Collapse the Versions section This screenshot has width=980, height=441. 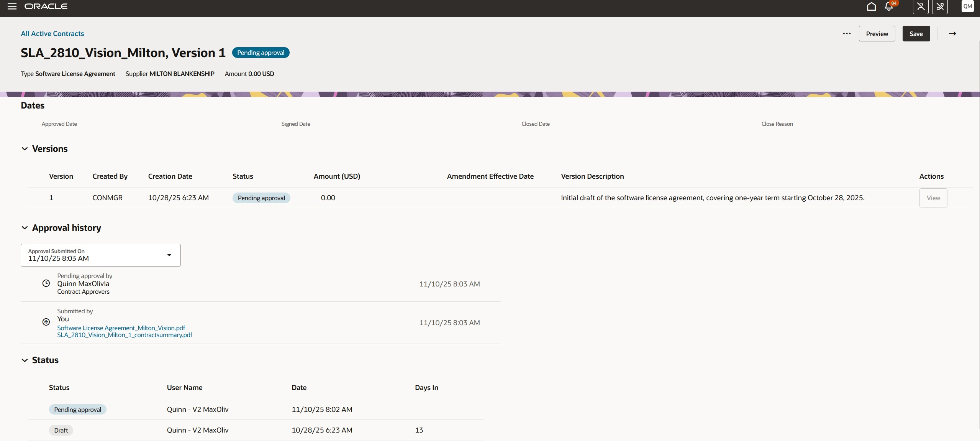tap(25, 149)
